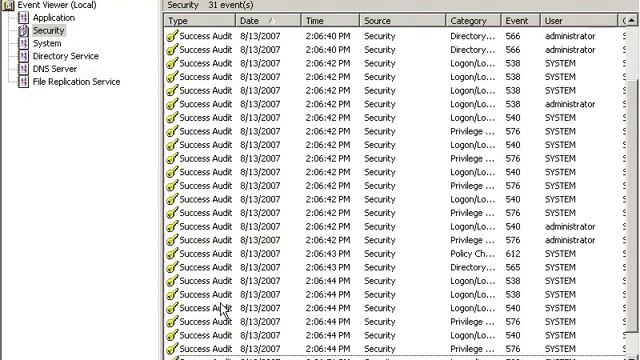Sort the list by Type column
The height and width of the screenshot is (360, 640).
(200, 21)
